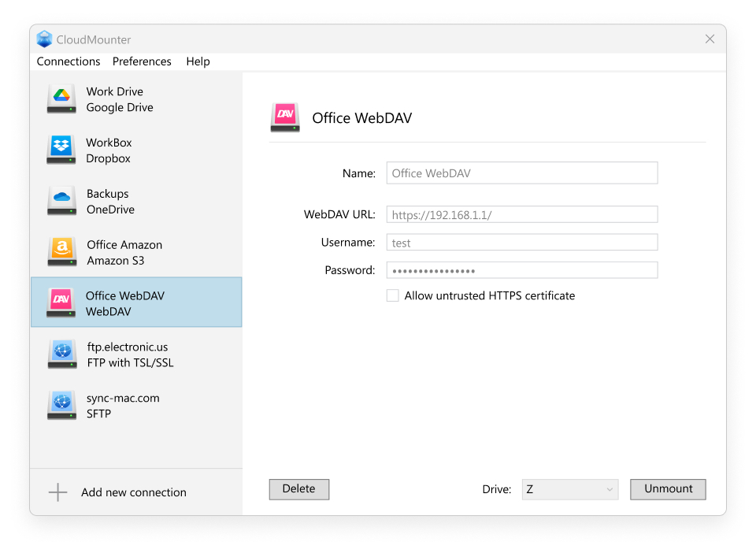
Task: Open the Help menu
Action: [198, 61]
